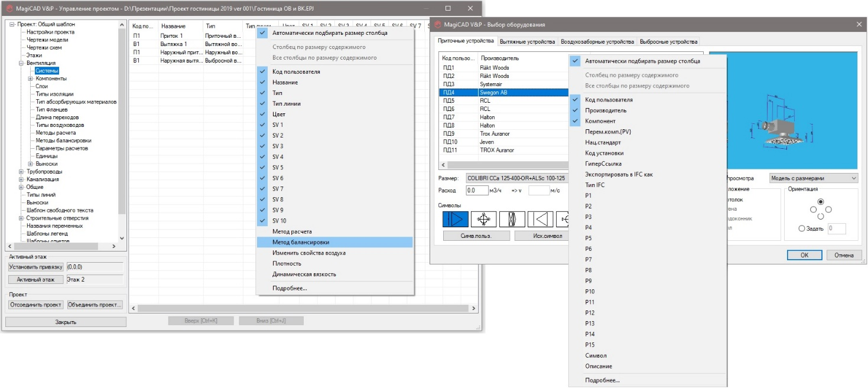This screenshot has height=389, width=868.
Task: Expand the 'Компоненты' tree node
Action: point(30,79)
